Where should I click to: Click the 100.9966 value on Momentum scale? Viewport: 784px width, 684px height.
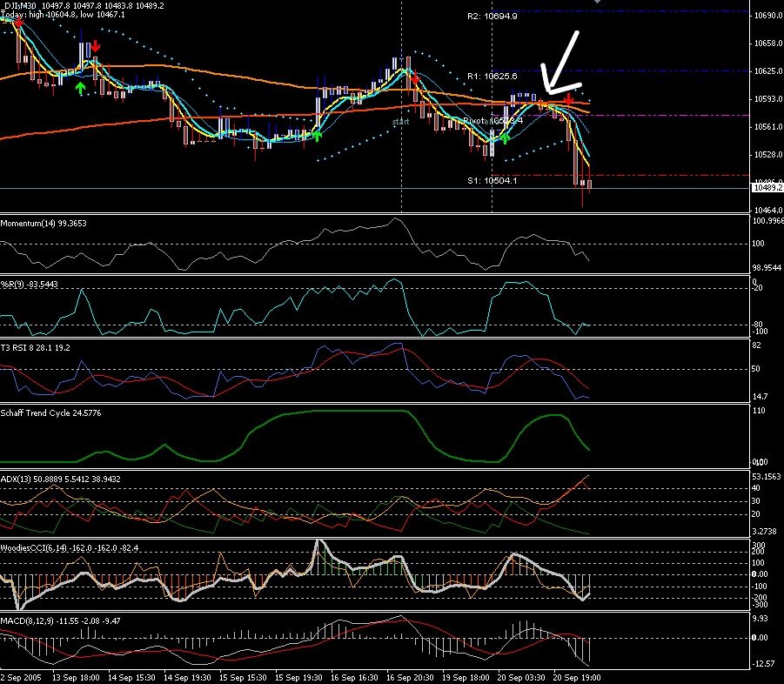click(x=767, y=220)
